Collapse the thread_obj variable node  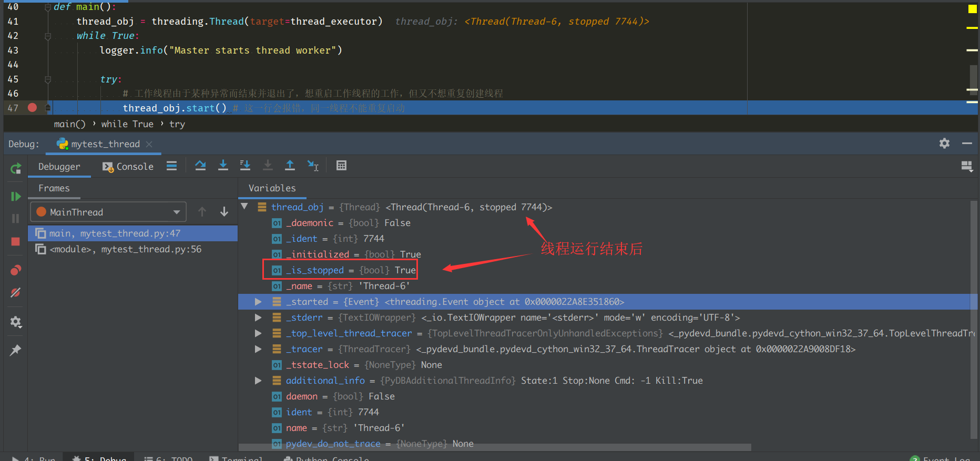coord(244,207)
